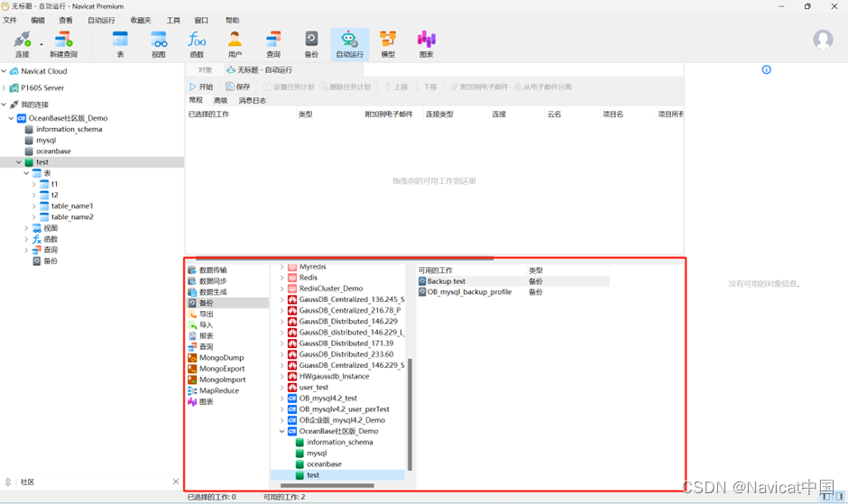The width and height of the screenshot is (848, 504).
Task: Click the 查询 query toolbar icon
Action: [x=273, y=44]
